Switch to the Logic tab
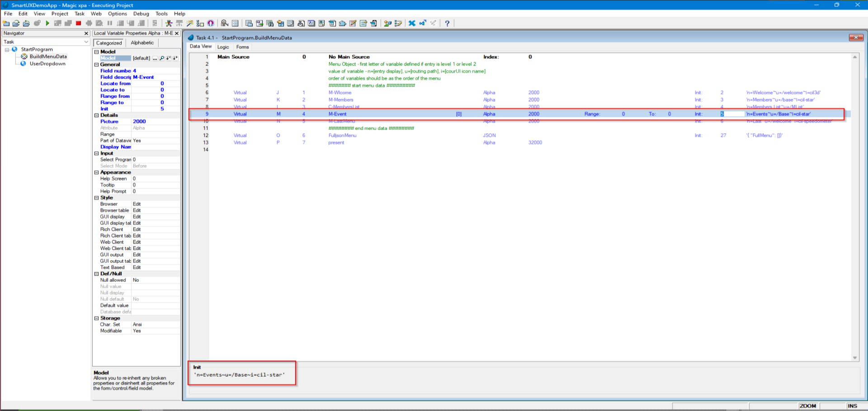The height and width of the screenshot is (411, 868). point(223,47)
